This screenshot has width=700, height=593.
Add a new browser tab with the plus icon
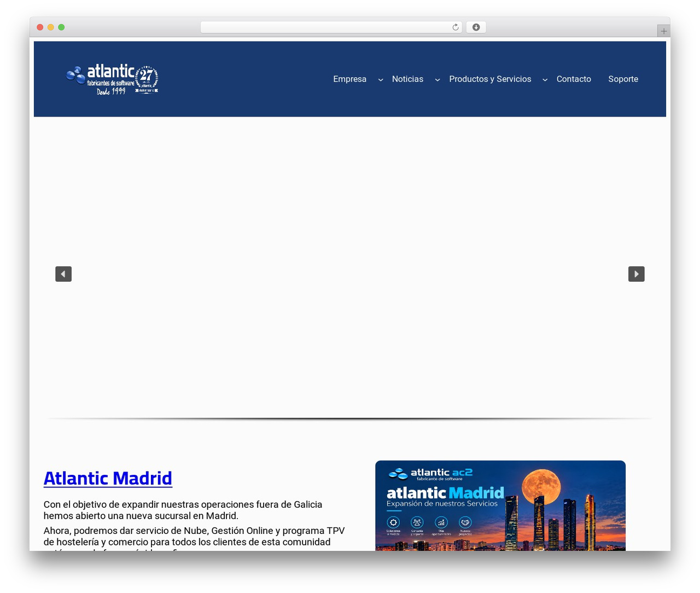[x=664, y=31]
